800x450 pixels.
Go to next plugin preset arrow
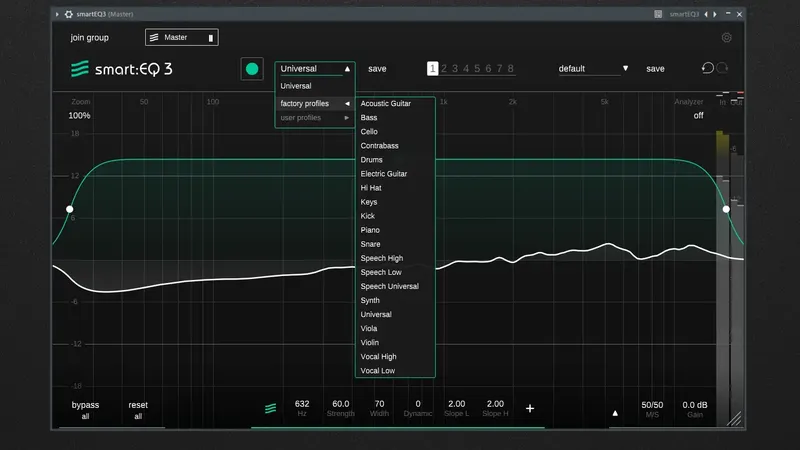[715, 14]
